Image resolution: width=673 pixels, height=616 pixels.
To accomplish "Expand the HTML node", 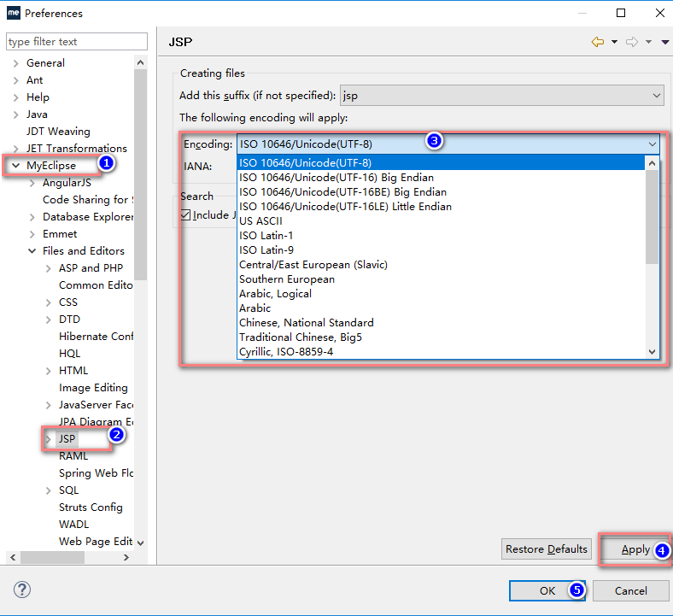I will pos(49,371).
